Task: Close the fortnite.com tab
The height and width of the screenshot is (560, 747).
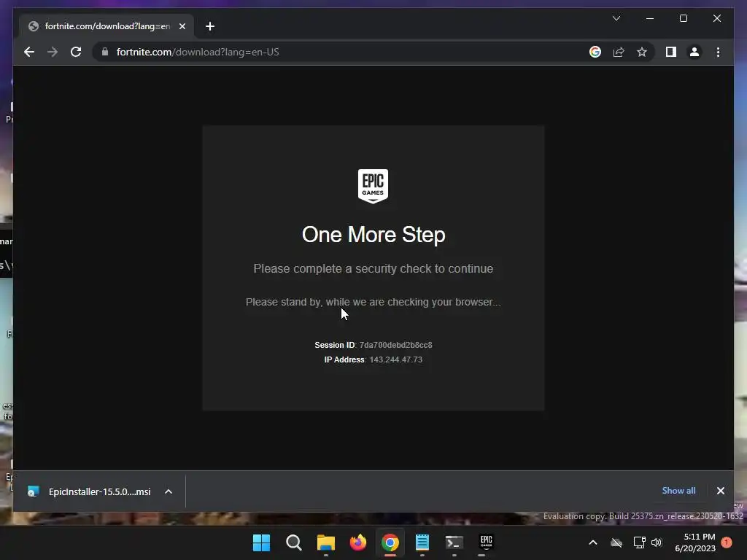Action: click(182, 26)
